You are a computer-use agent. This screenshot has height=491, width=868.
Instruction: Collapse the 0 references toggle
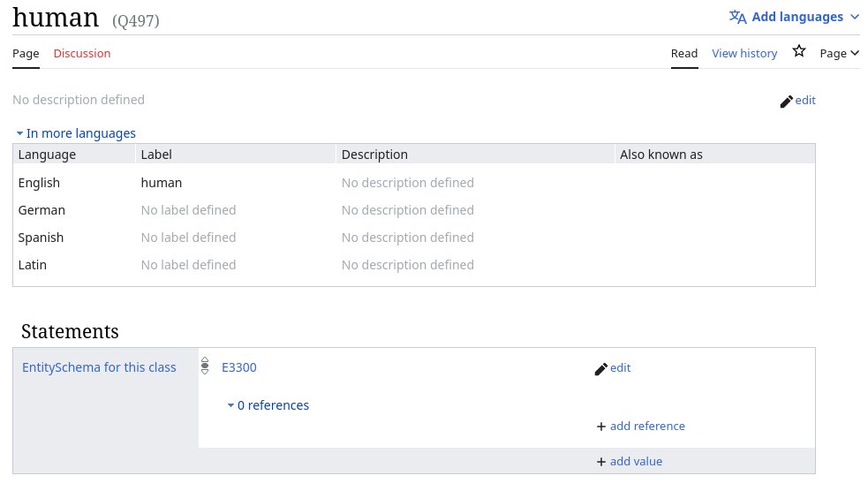pyautogui.click(x=268, y=405)
